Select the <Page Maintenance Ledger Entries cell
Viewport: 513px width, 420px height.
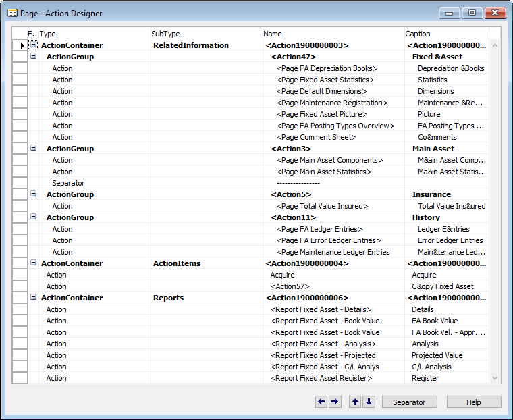pyautogui.click(x=333, y=252)
